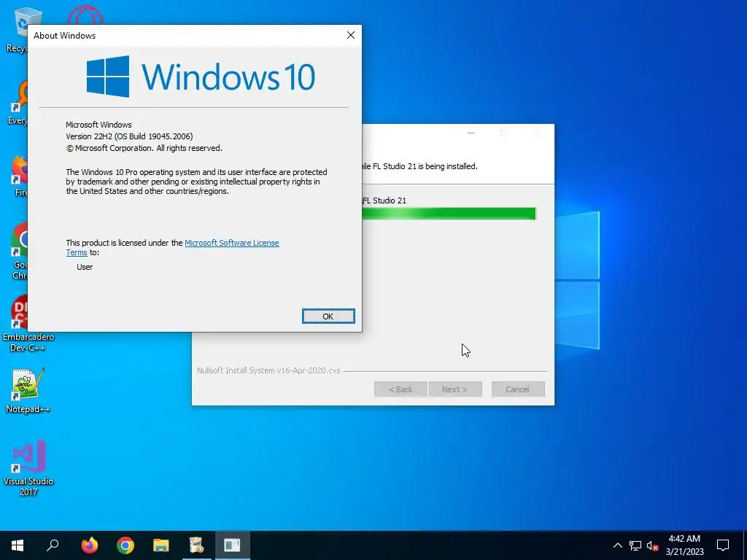This screenshot has width=747, height=560.
Task: Click the Nullsoft Install System version text
Action: [x=268, y=370]
